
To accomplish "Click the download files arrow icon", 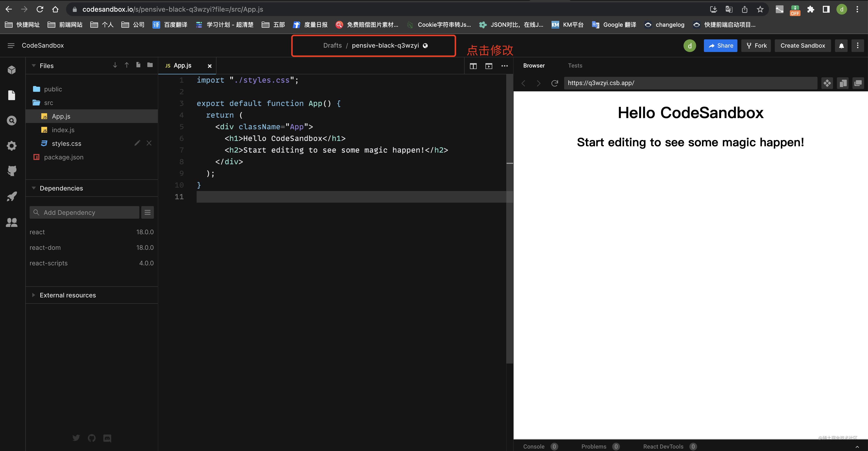I will (115, 65).
